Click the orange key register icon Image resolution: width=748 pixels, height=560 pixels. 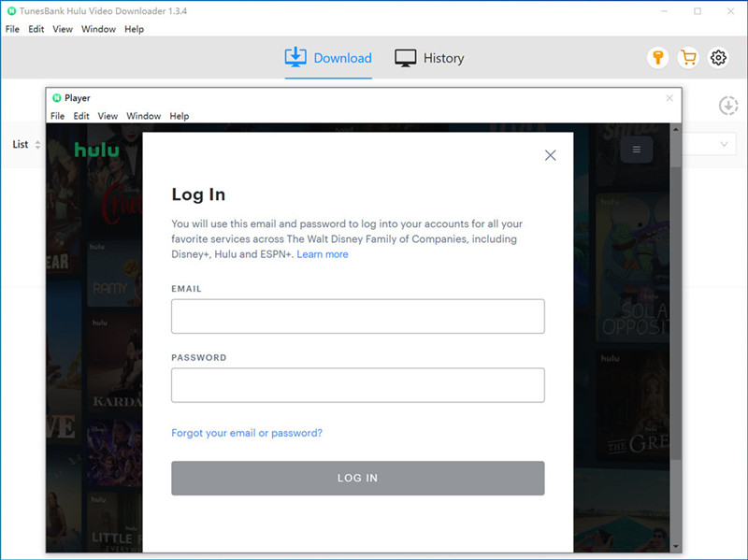pos(658,58)
